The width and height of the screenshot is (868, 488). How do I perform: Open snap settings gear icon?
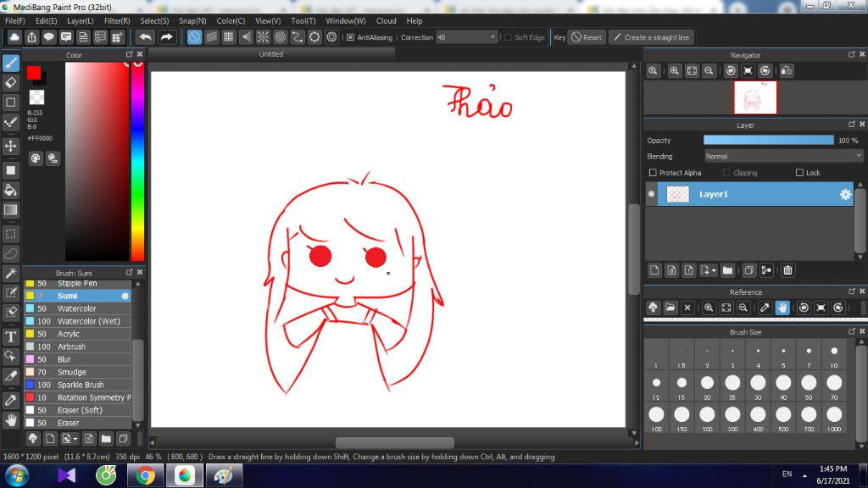click(331, 37)
